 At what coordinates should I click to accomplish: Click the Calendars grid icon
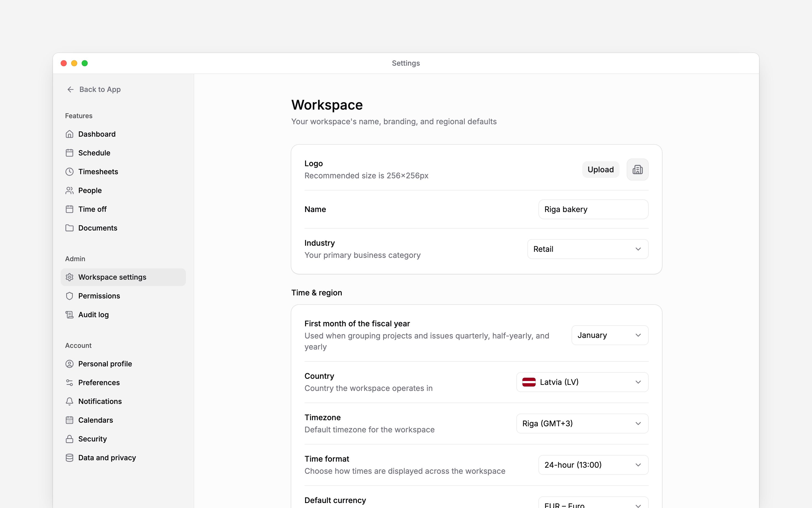pos(70,420)
